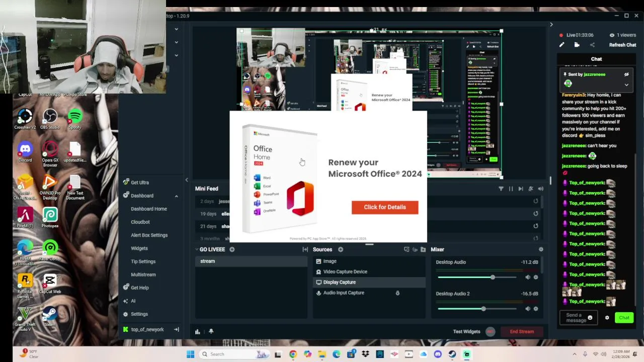Open Widgets menu item
Image resolution: width=644 pixels, height=362 pixels.
(139, 248)
